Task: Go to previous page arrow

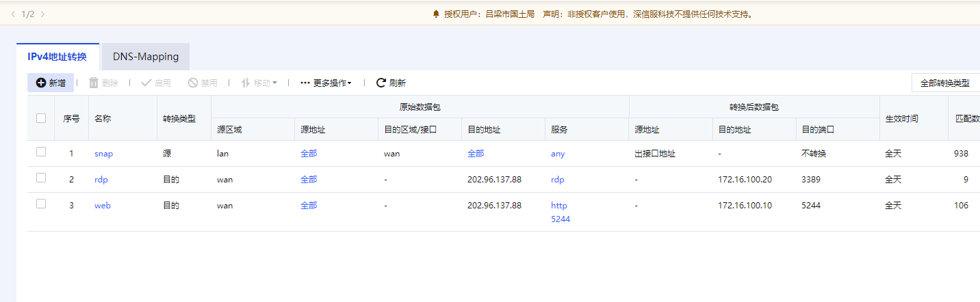Action: click(x=12, y=14)
